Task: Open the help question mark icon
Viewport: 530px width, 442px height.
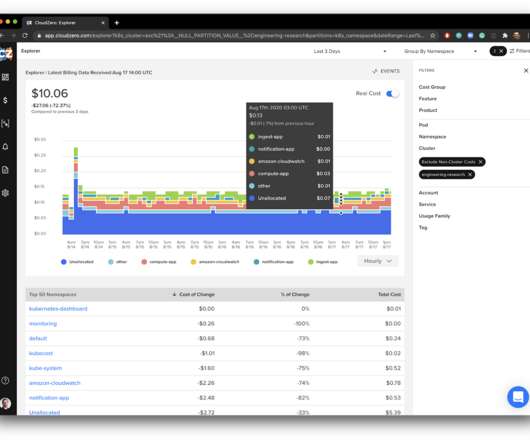Action: click(5, 380)
